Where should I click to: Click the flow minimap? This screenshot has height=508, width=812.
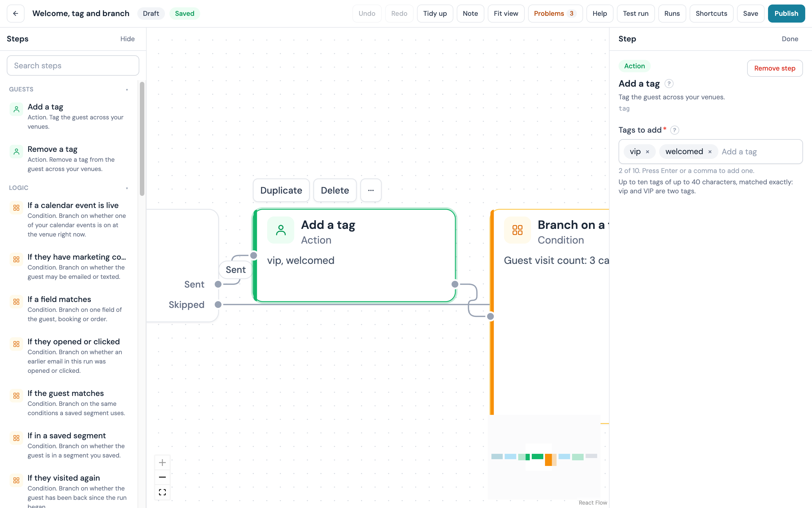tap(544, 457)
